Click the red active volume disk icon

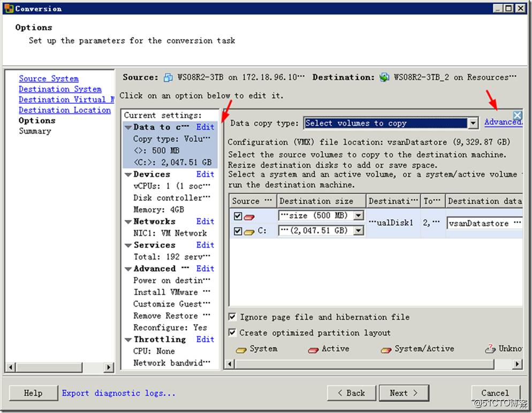tap(250, 217)
